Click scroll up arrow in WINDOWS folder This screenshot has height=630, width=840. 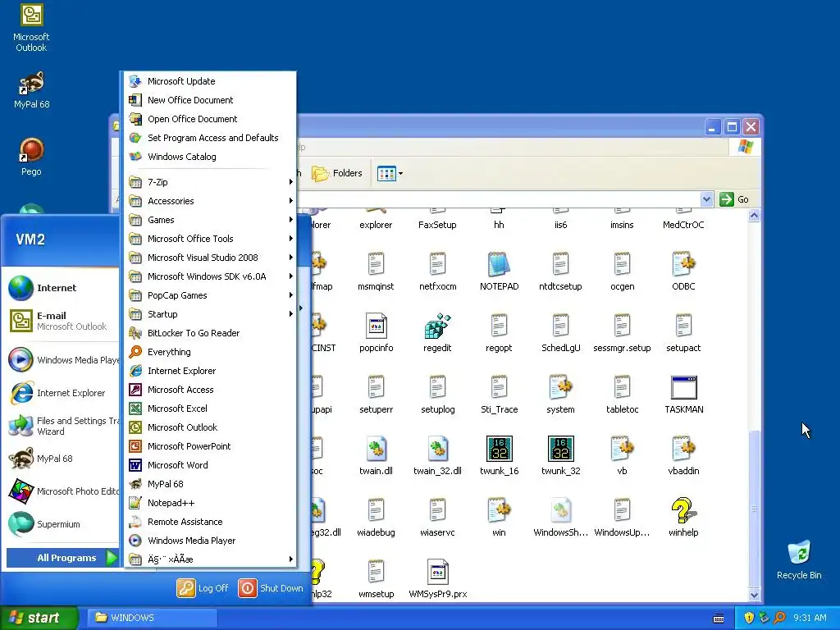[x=754, y=216]
